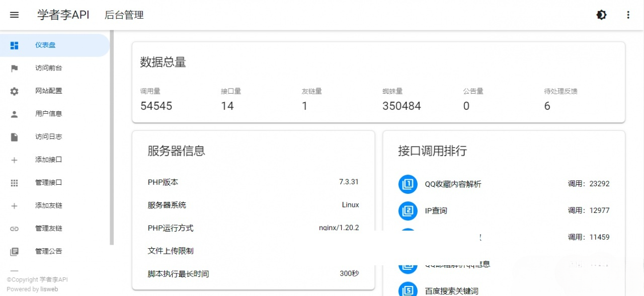Image resolution: width=644 pixels, height=296 pixels.
Task: Click the 百度搜索关键词 entry icon
Action: (408, 288)
